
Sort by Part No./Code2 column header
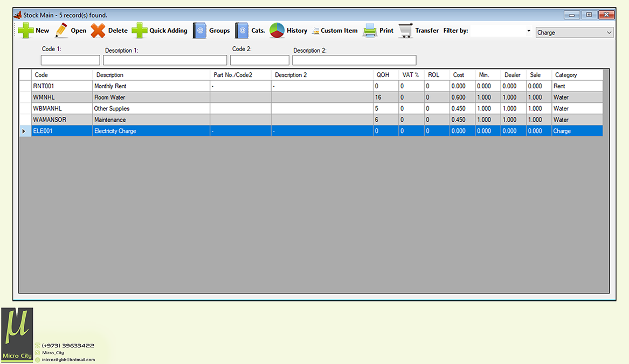click(241, 75)
